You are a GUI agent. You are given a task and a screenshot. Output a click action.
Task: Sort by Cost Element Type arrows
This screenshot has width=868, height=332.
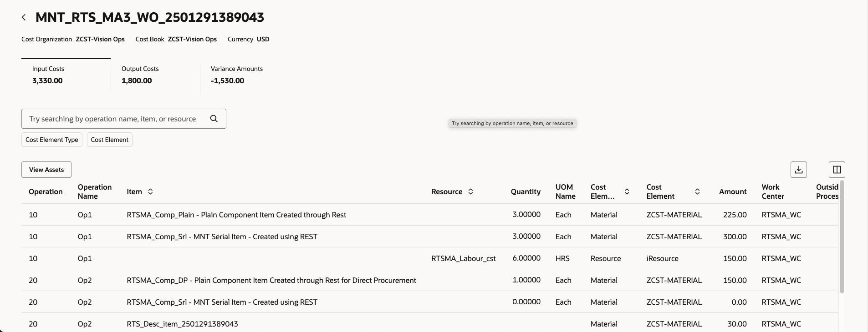point(627,191)
